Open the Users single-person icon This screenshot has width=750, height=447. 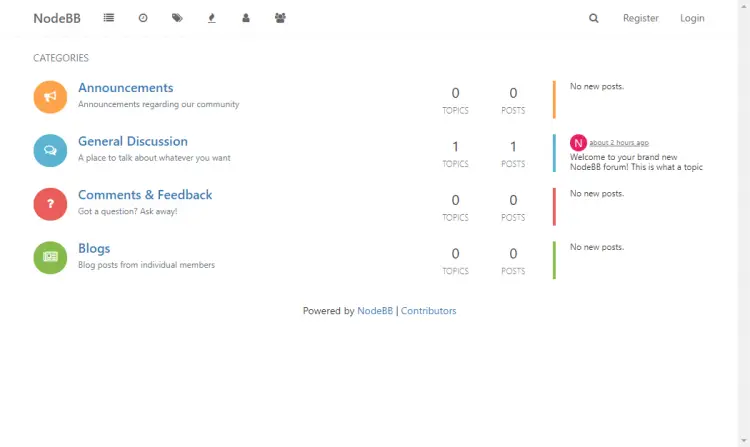(x=246, y=18)
